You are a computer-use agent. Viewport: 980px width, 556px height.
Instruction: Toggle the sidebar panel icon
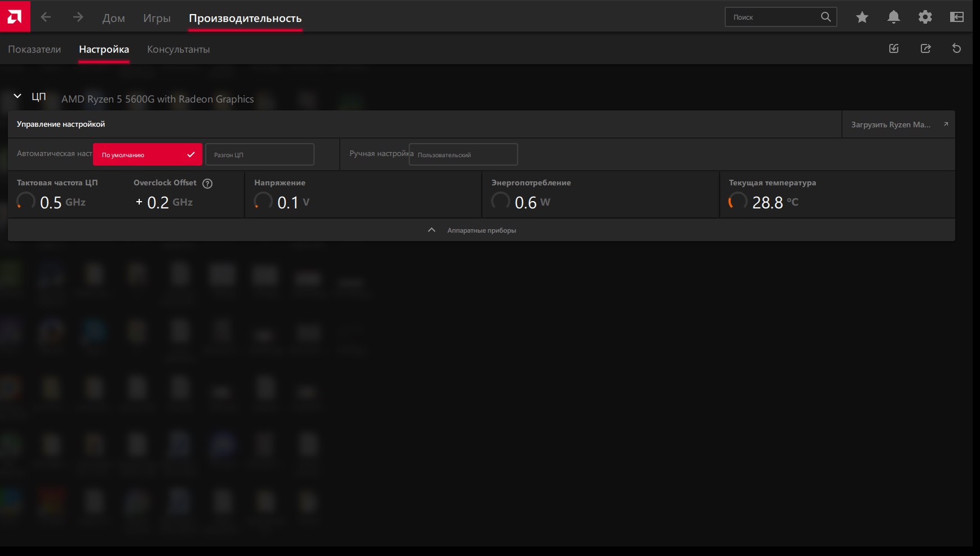(957, 17)
